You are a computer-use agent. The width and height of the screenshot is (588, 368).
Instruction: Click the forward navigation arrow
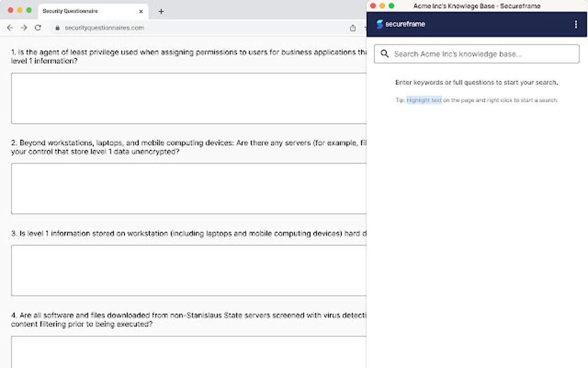(x=24, y=28)
